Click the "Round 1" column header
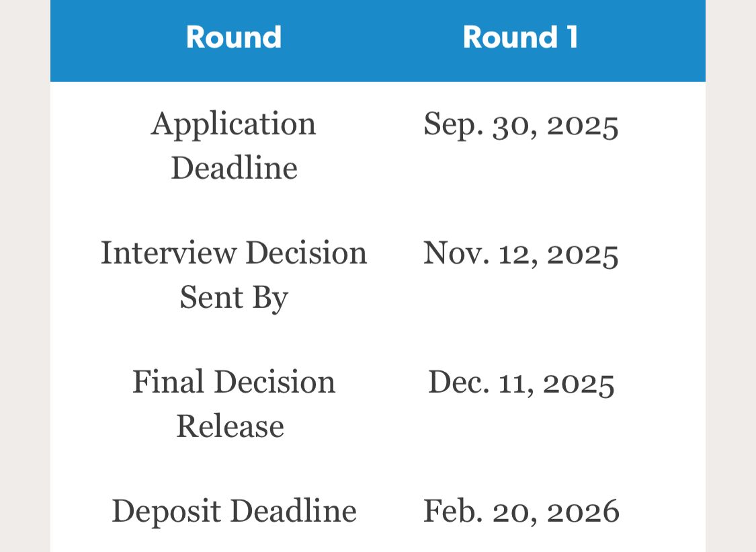The image size is (756, 552). pyautogui.click(x=520, y=37)
